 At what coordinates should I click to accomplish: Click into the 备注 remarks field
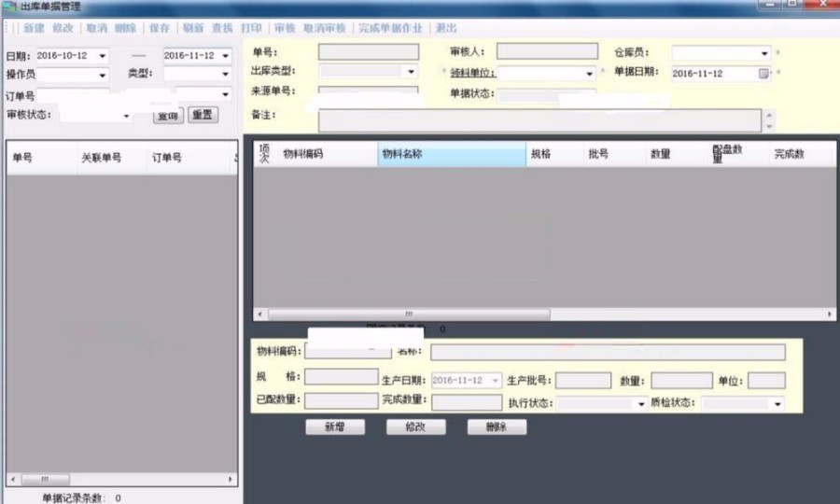coord(539,120)
